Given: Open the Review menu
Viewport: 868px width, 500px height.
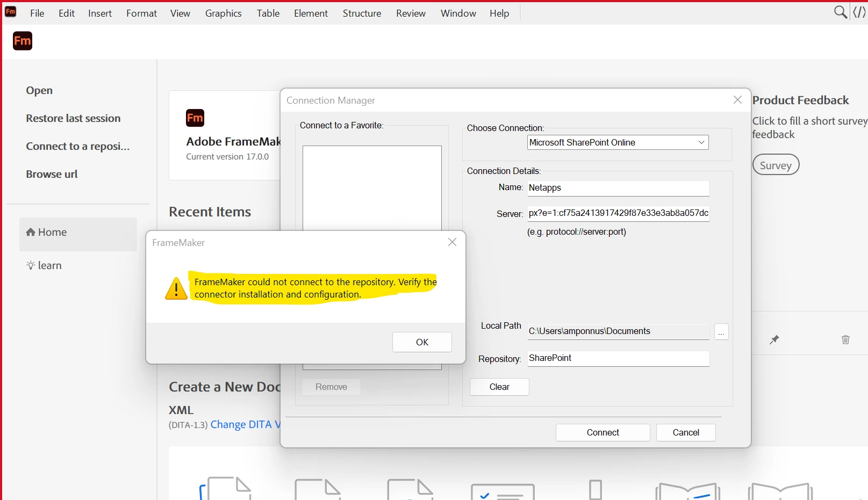Looking at the screenshot, I should [x=411, y=13].
